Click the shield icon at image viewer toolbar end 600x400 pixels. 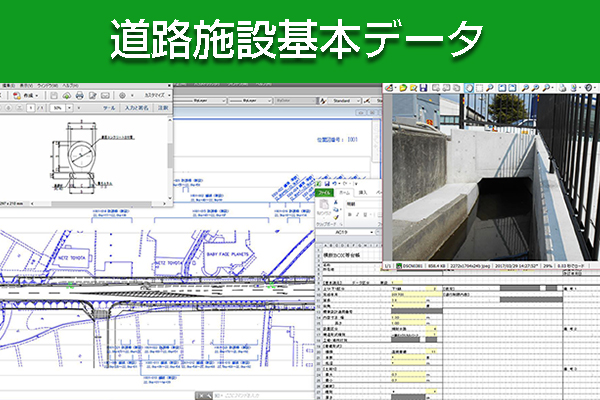[589, 88]
